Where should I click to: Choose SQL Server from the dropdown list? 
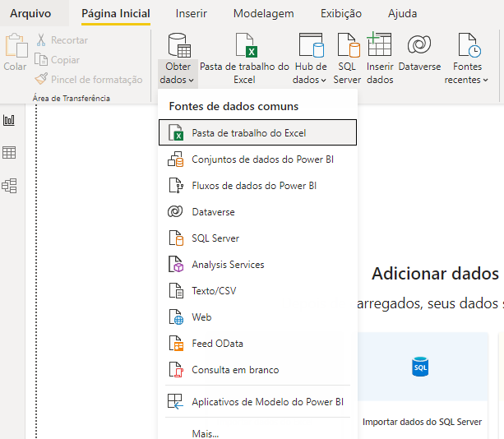pos(257,238)
